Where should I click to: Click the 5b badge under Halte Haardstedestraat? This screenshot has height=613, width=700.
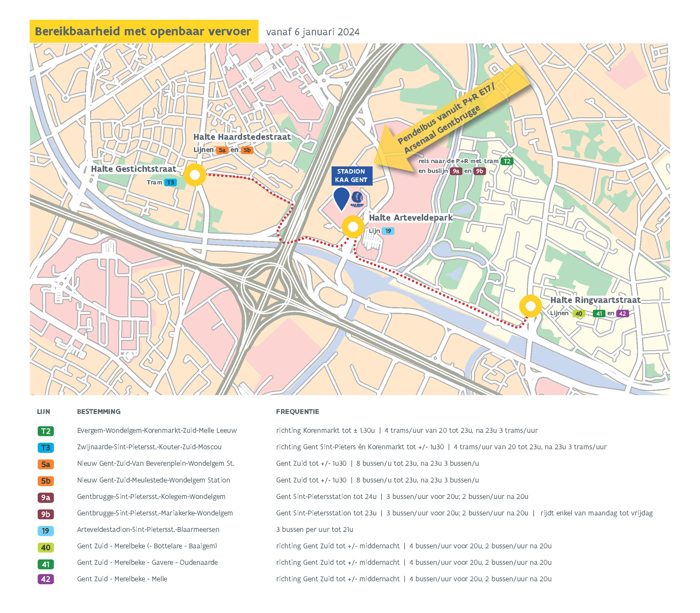[247, 150]
